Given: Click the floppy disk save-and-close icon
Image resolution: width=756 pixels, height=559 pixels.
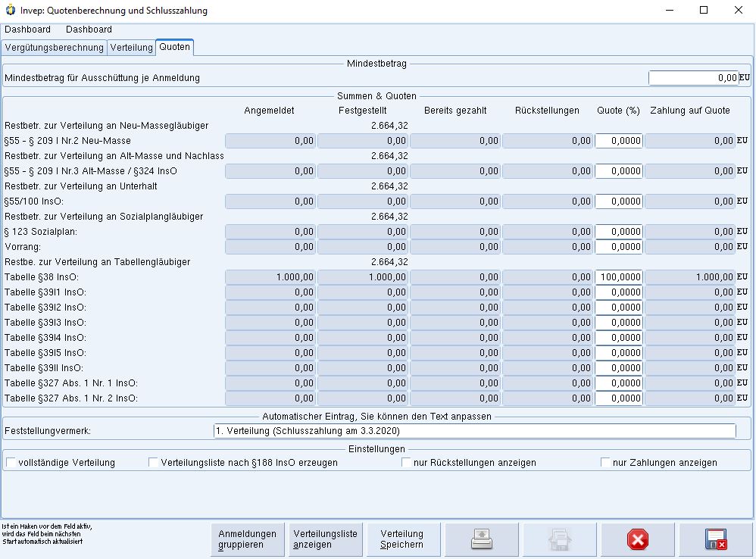Looking at the screenshot, I should pos(715,539).
